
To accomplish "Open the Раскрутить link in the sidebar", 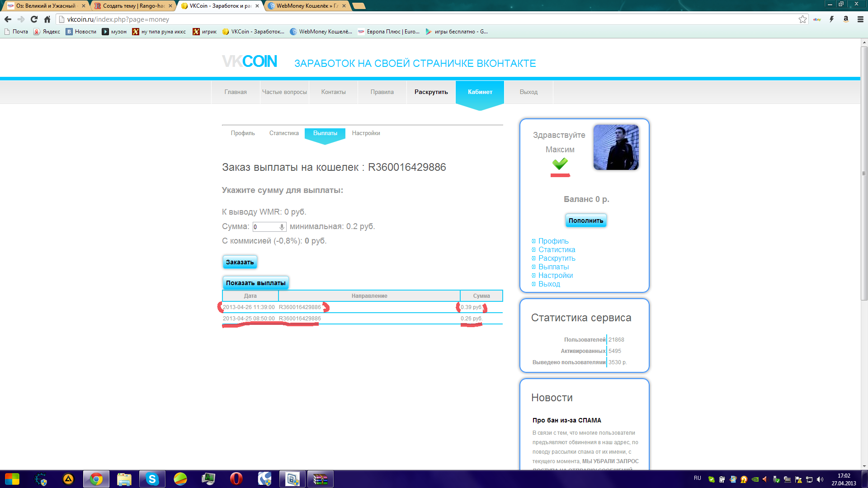I will coord(557,258).
